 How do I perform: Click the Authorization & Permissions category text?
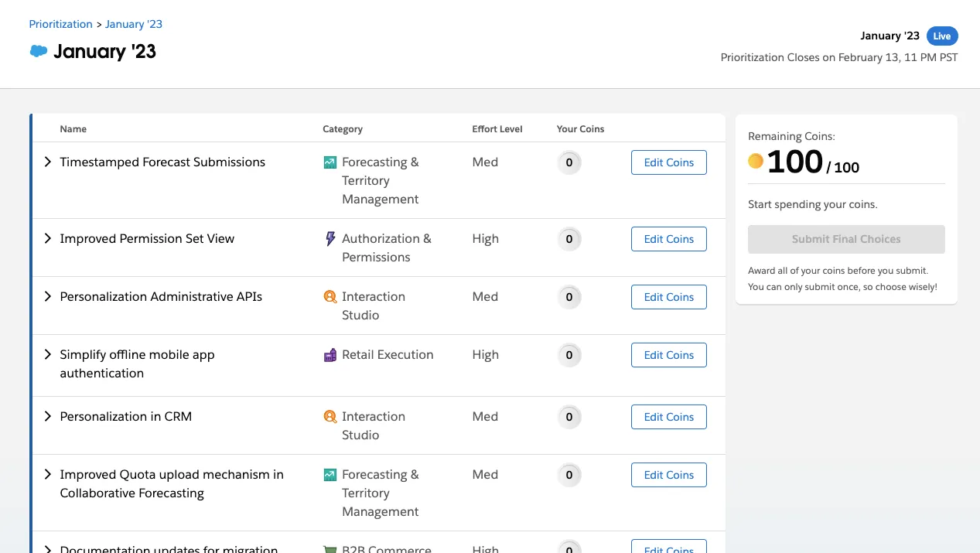tap(387, 248)
